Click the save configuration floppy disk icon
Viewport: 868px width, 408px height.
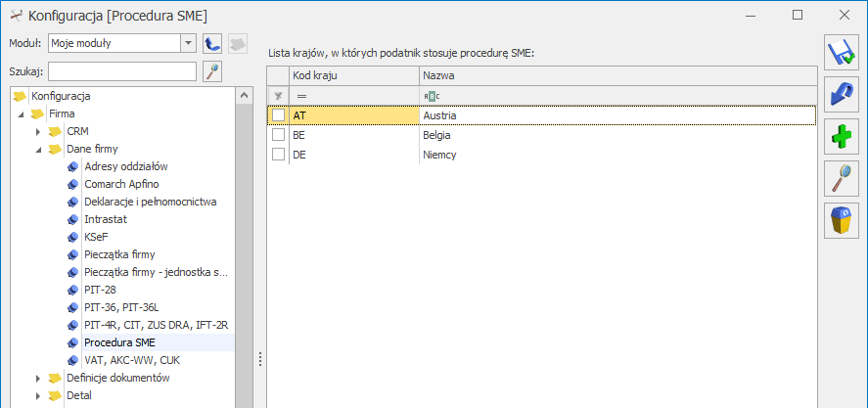pos(841,53)
